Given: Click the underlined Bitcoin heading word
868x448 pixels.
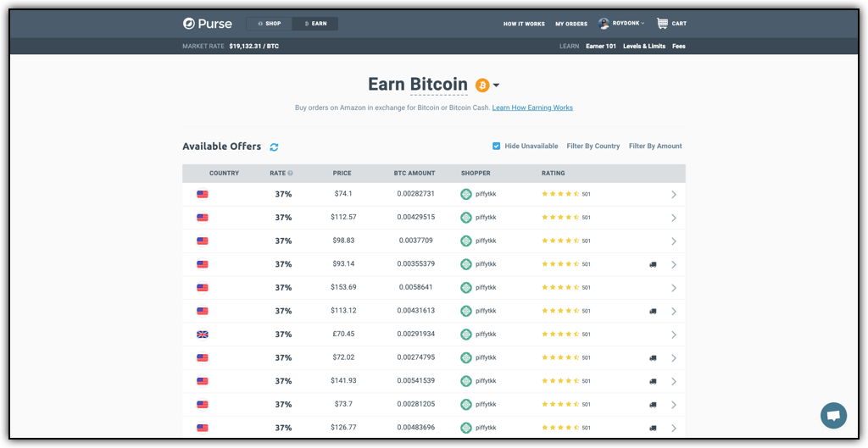Looking at the screenshot, I should point(439,85).
